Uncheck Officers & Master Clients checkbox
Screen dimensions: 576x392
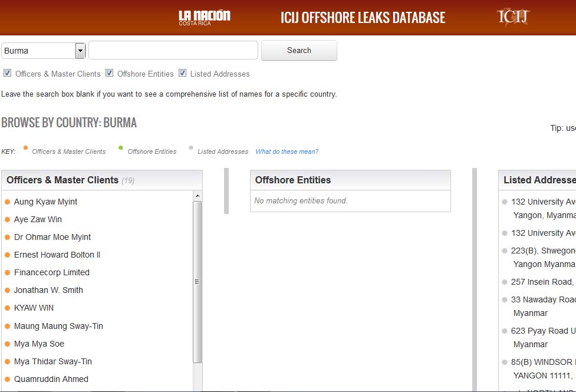tap(7, 73)
